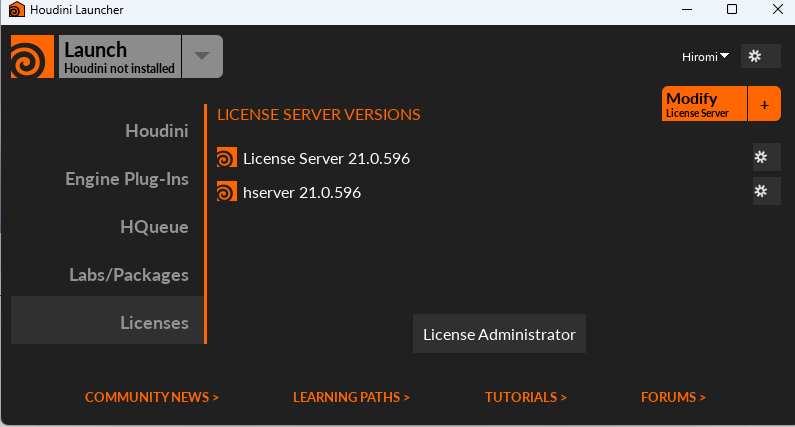Open the gear options for hserver 21.0.596
Viewport: 795px width, 427px height.
pos(766,191)
